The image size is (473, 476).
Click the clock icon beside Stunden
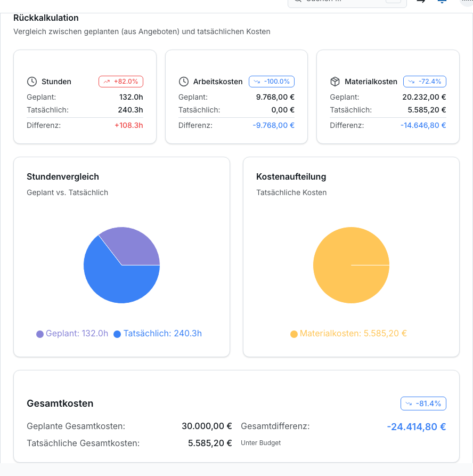pyautogui.click(x=32, y=82)
